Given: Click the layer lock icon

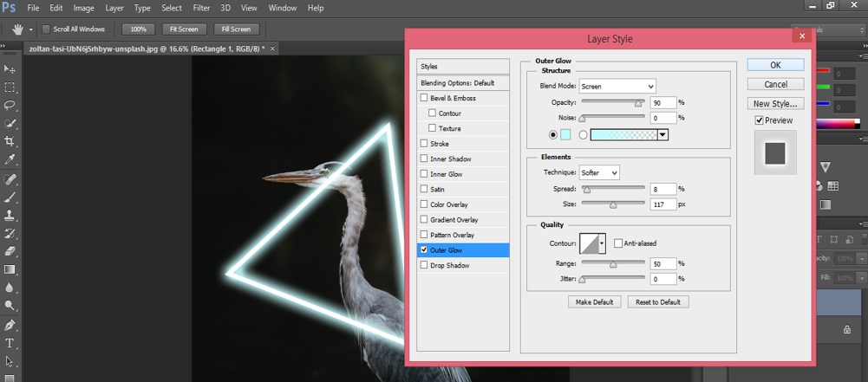Looking at the screenshot, I should pyautogui.click(x=847, y=329).
